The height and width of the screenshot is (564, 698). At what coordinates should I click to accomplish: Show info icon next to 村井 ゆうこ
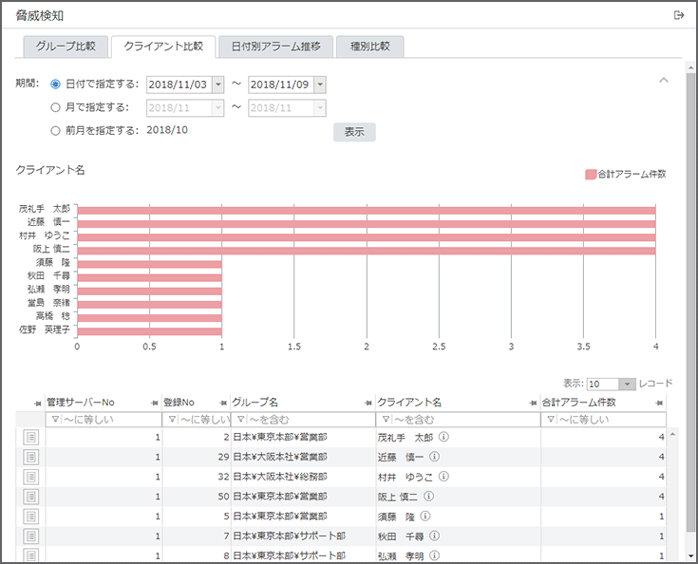[443, 476]
